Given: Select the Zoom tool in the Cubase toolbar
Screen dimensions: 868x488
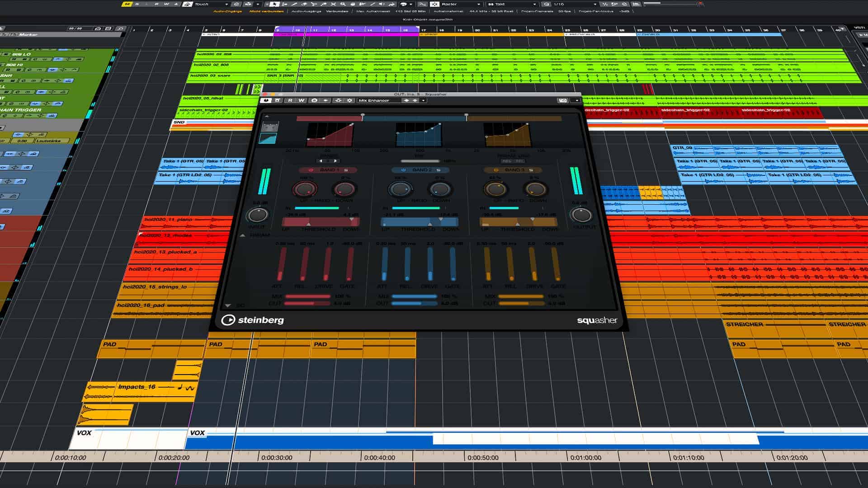Looking at the screenshot, I should coord(343,4).
